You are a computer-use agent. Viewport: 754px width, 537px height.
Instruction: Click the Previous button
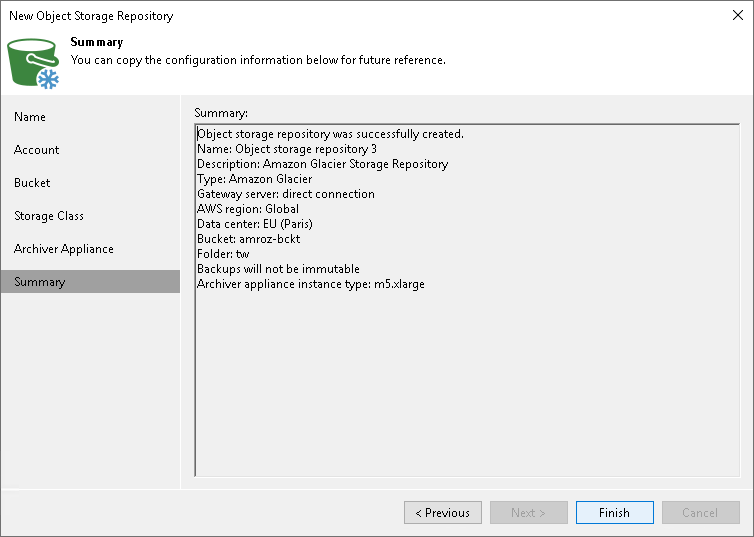point(443,512)
